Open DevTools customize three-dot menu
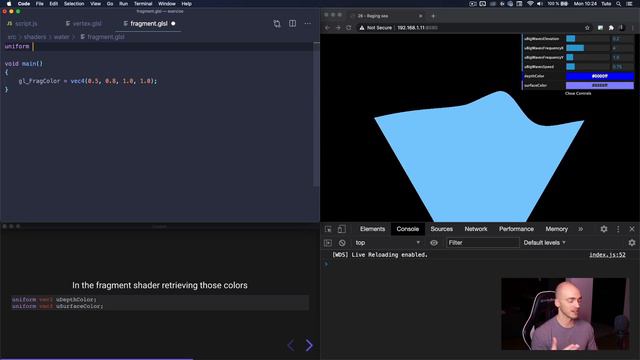The image size is (640, 360). [x=618, y=229]
